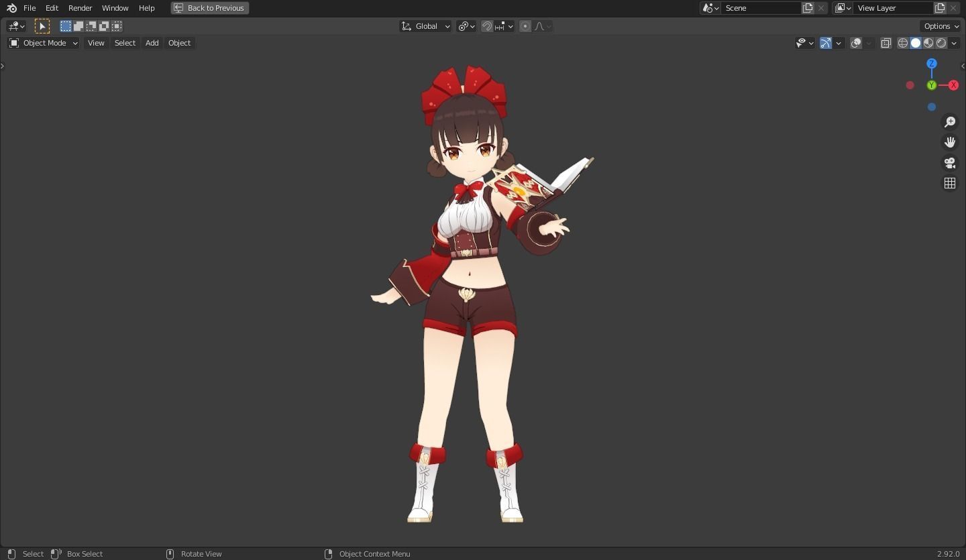Open the scene browse dropdown
The image size is (966, 560).
710,8
